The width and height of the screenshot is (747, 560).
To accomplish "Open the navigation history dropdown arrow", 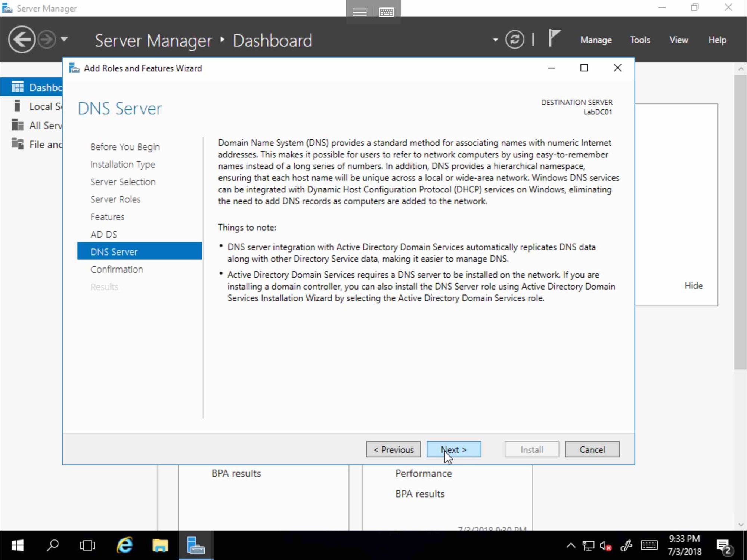I will pyautogui.click(x=64, y=39).
